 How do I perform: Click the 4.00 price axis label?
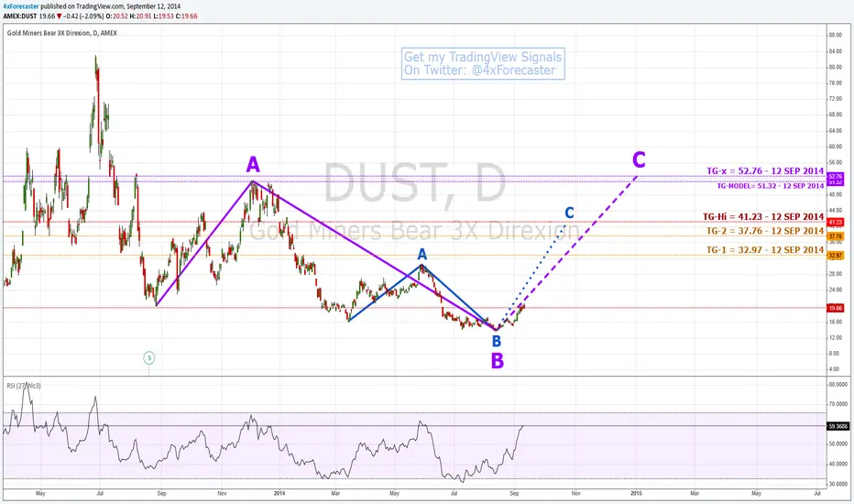(834, 369)
